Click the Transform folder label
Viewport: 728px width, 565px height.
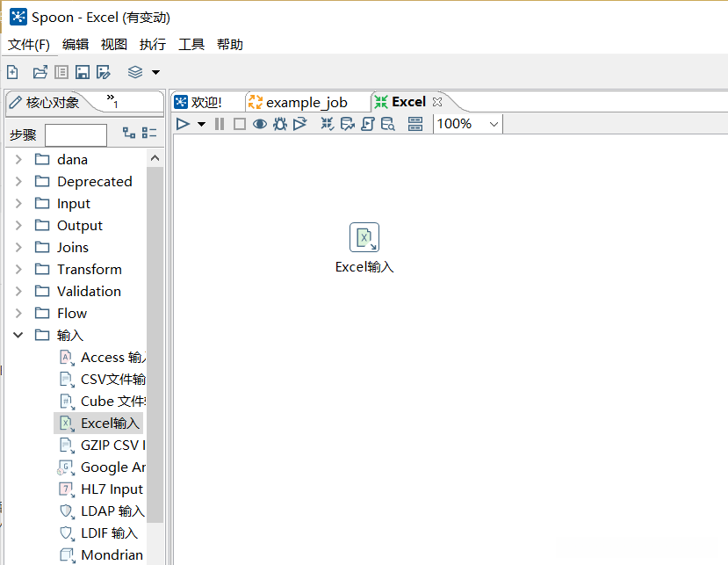coord(90,270)
